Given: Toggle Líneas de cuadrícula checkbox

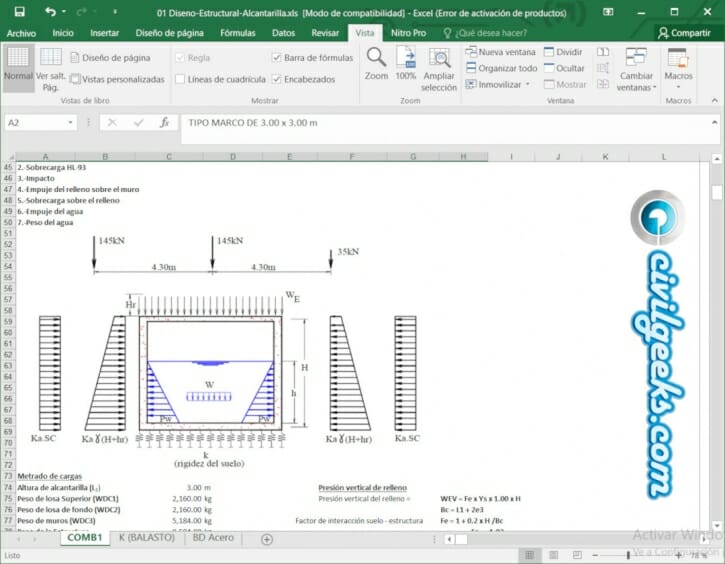Looking at the screenshot, I should [x=180, y=79].
